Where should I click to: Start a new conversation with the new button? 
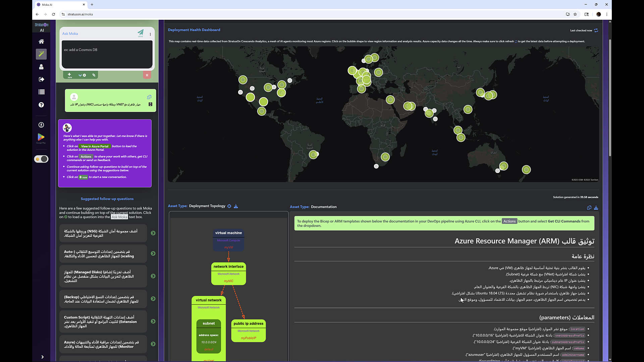(69, 75)
